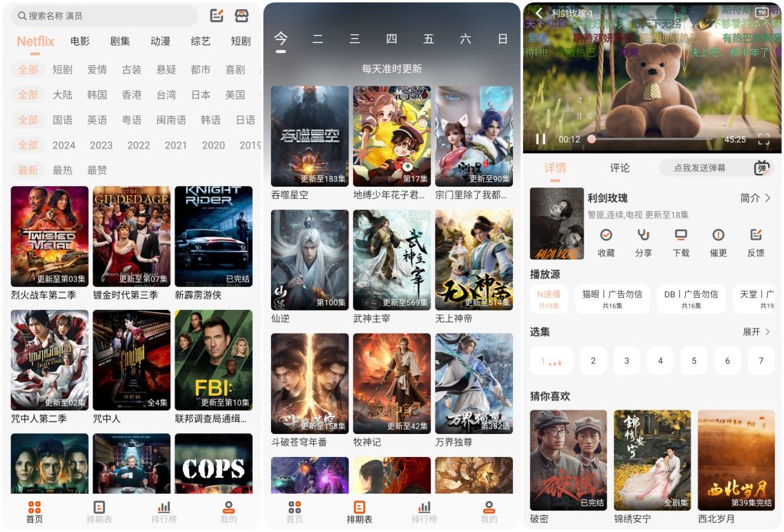The width and height of the screenshot is (784, 532).
Task: Tap the 收藏 favorite icon
Action: coord(606,235)
